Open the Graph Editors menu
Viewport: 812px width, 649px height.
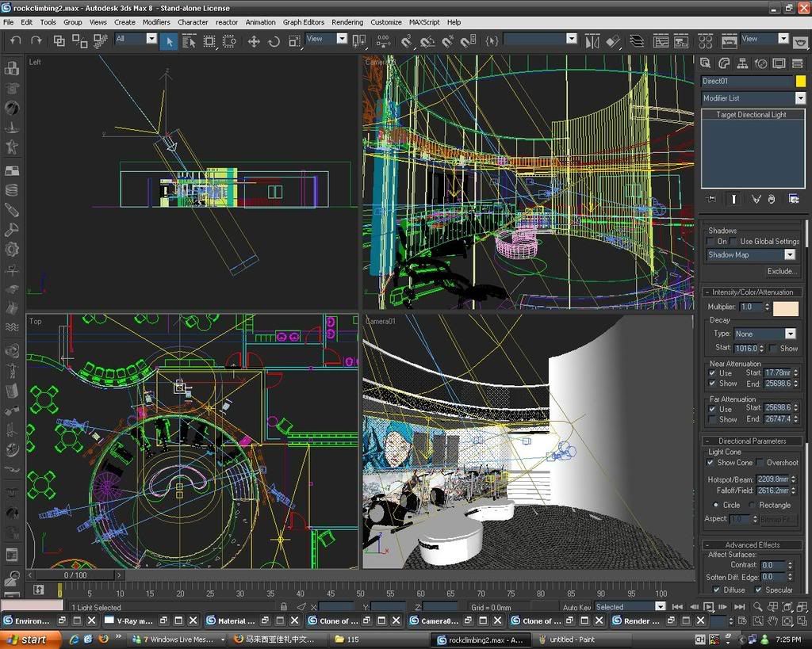point(304,22)
